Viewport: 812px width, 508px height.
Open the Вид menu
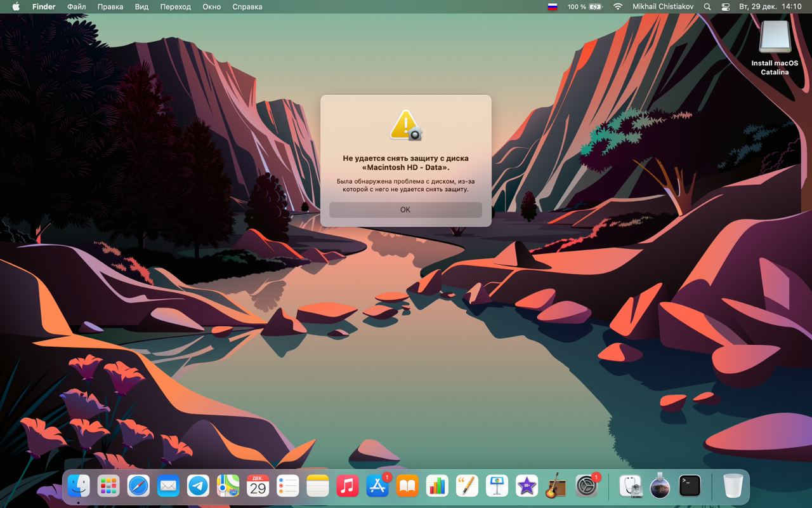[141, 6]
